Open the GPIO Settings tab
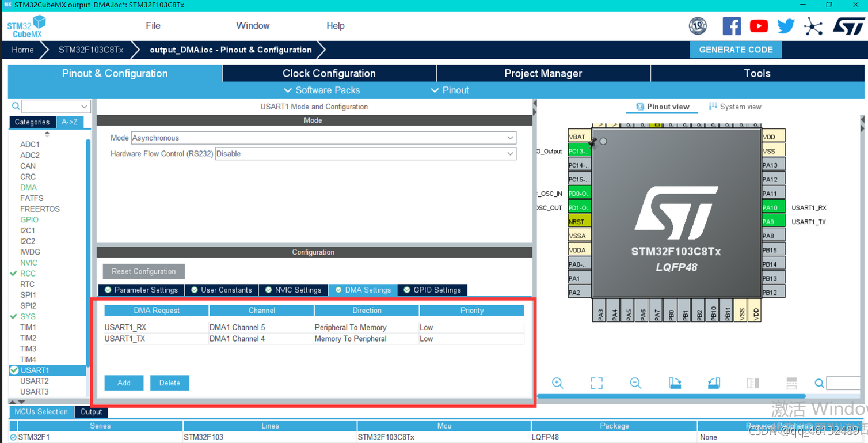 click(x=432, y=290)
